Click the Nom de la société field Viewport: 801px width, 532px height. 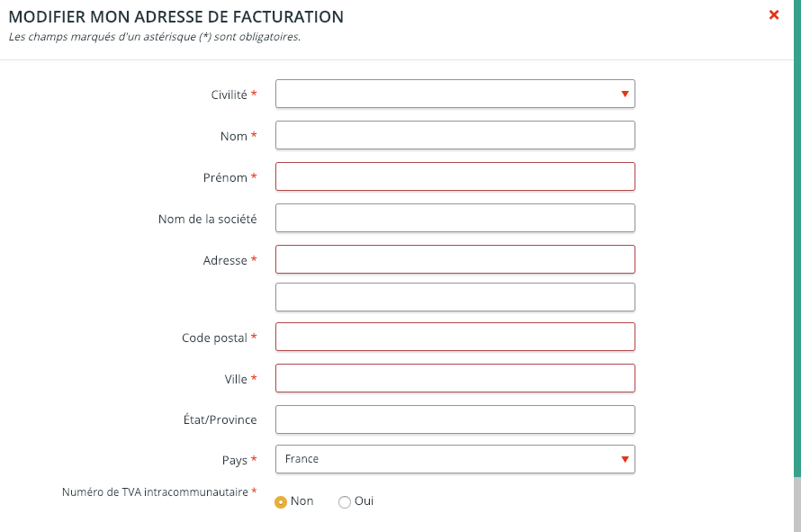454,218
